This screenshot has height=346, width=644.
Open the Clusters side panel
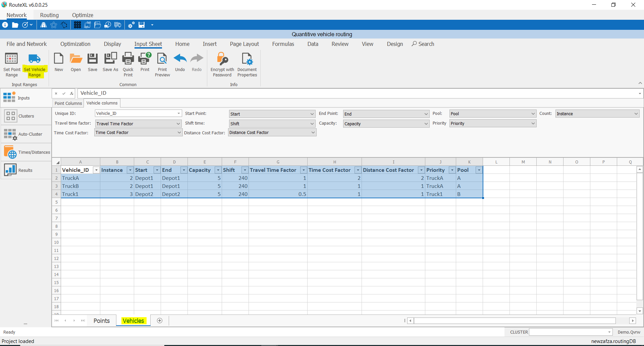[26, 116]
